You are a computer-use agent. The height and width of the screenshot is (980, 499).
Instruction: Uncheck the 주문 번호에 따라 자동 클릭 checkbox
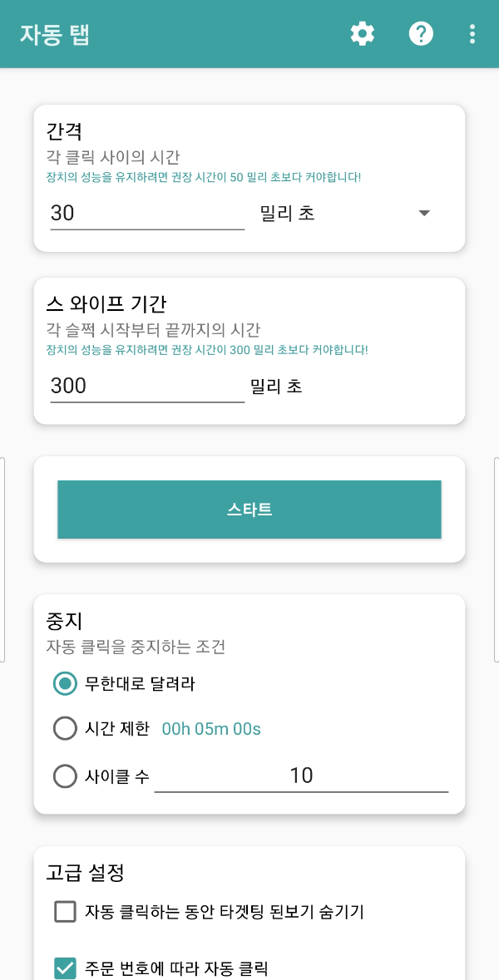65,967
